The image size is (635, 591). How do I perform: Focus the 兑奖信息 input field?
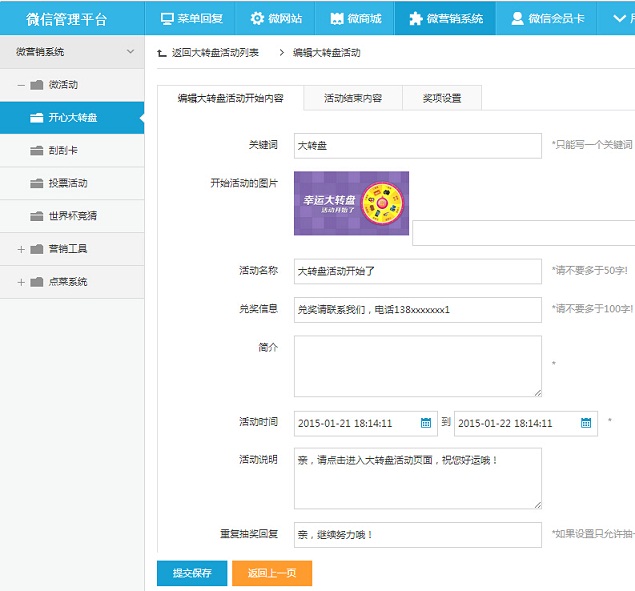[x=418, y=310]
